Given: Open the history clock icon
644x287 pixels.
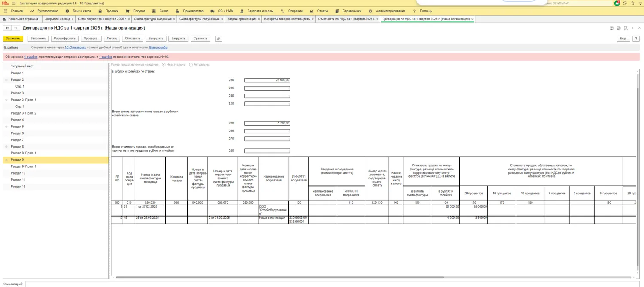Looking at the screenshot, I should pyautogui.click(x=625, y=3).
